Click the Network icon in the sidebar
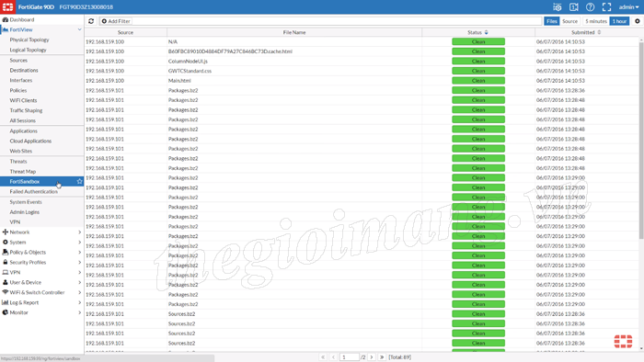The height and width of the screenshot is (362, 644). pos(6,232)
